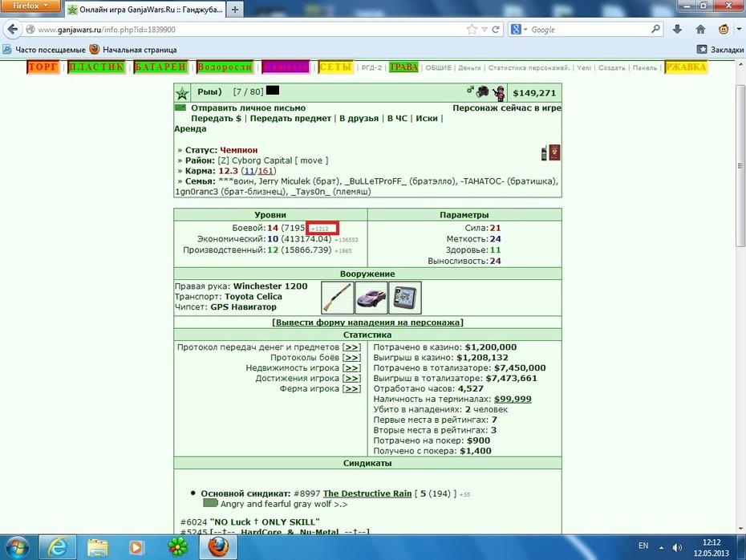This screenshot has width=746, height=560.
Task: Open the Иски link
Action: 427,119
